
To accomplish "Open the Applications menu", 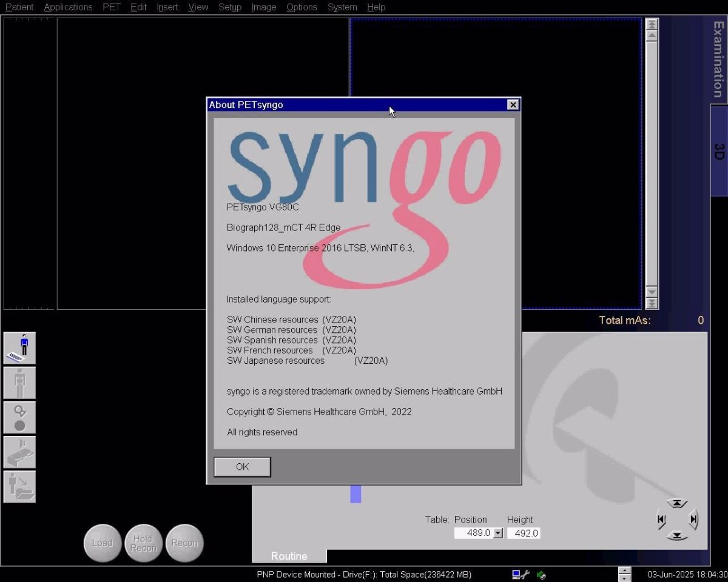I will (68, 7).
